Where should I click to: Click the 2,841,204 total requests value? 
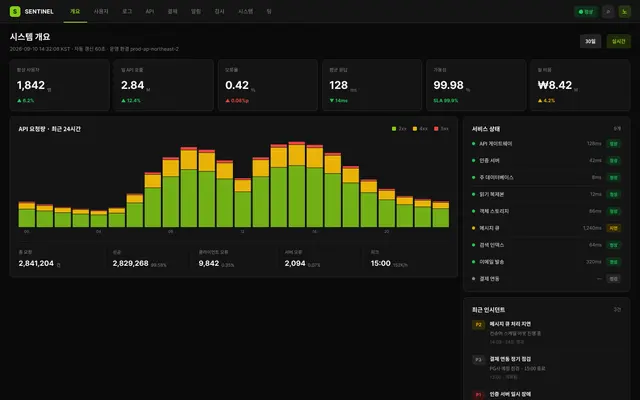pyautogui.click(x=36, y=263)
